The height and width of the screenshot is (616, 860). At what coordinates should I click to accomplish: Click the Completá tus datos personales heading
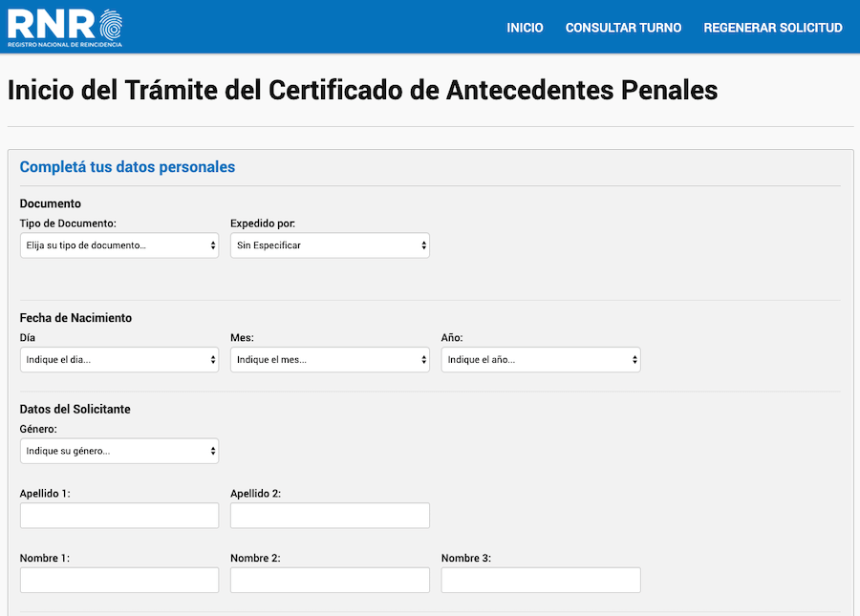(x=126, y=166)
